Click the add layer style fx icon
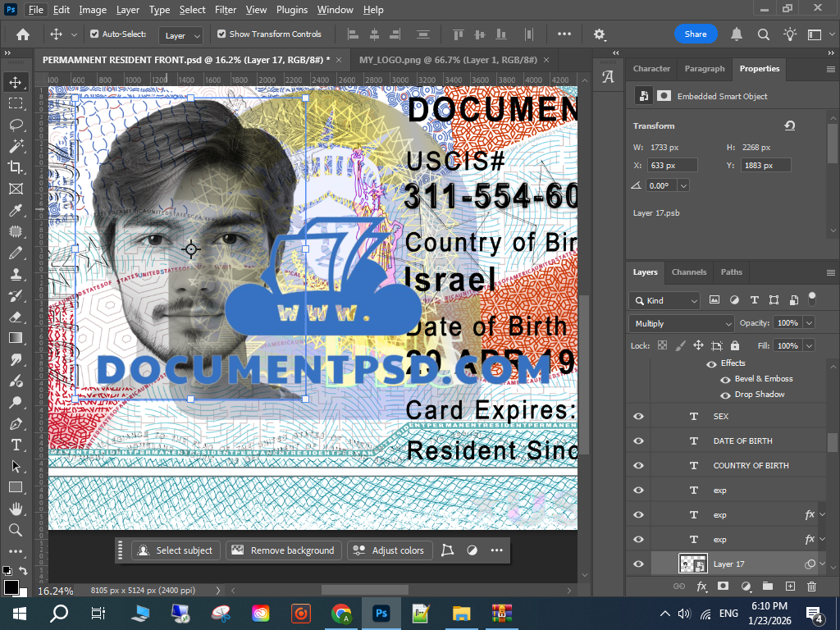This screenshot has width=840, height=630. (701, 587)
